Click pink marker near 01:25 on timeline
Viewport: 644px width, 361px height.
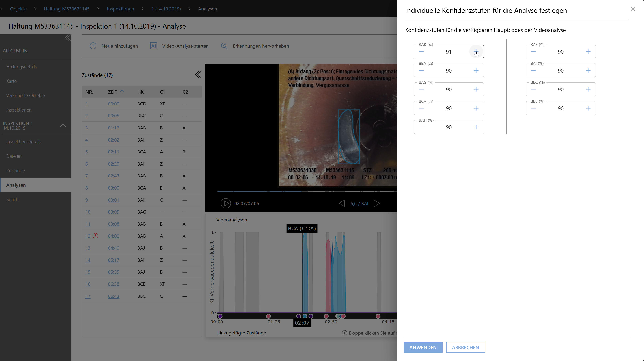(268, 316)
